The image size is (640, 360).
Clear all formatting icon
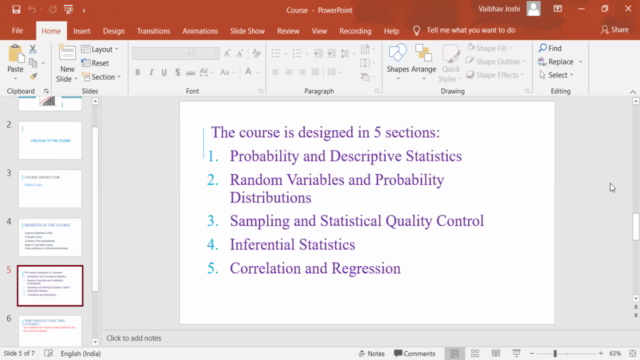point(256,53)
